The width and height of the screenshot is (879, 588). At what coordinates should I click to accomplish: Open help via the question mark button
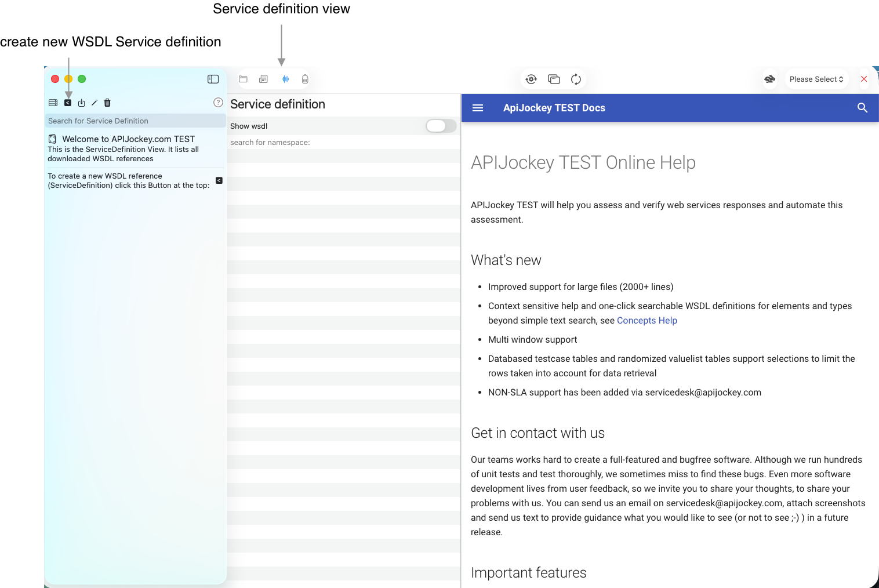pyautogui.click(x=218, y=102)
